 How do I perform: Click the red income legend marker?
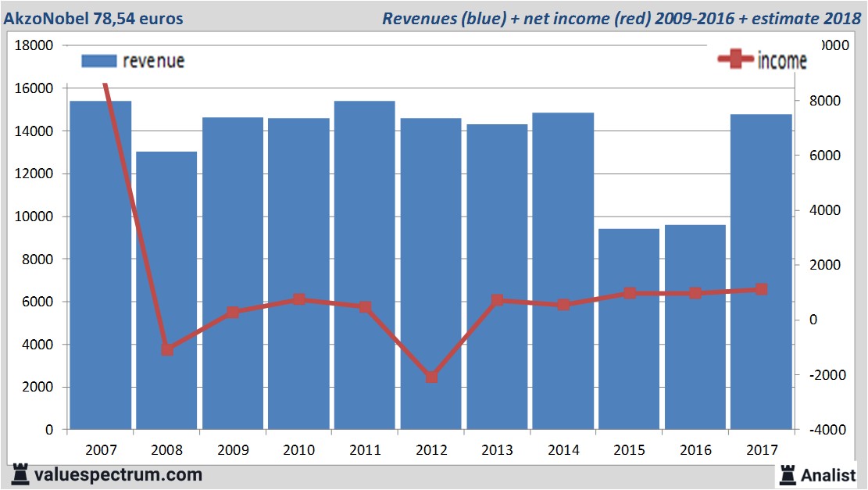(735, 60)
